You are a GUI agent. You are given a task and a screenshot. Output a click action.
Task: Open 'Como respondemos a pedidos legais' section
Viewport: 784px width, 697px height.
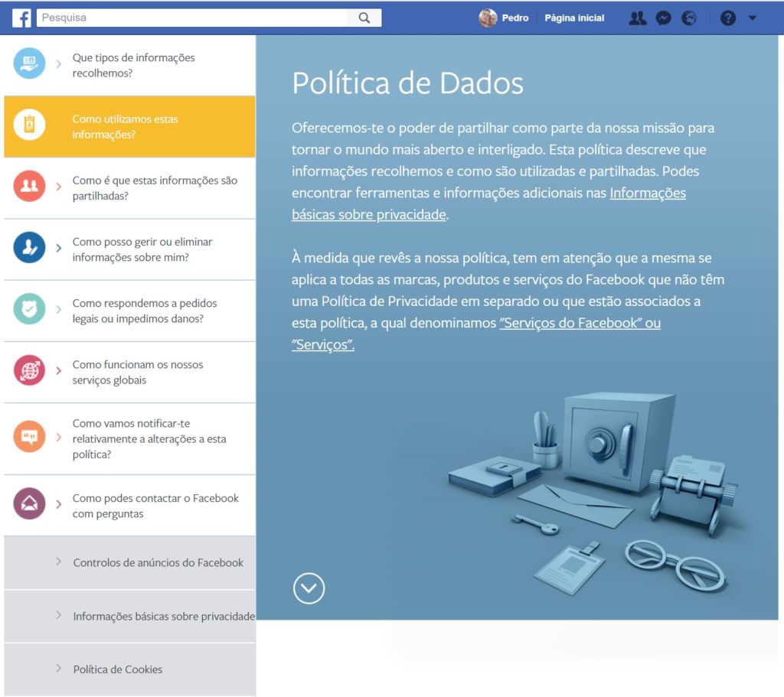(x=129, y=311)
